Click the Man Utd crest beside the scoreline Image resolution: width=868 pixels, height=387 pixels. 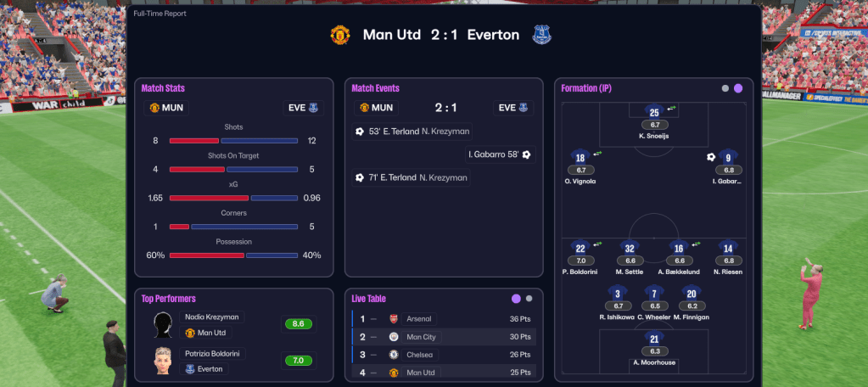[x=339, y=35]
